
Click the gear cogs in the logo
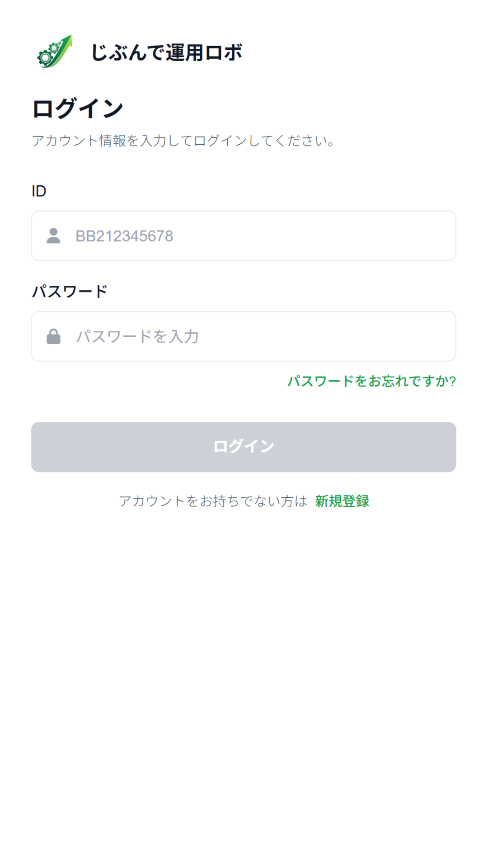pos(47,56)
